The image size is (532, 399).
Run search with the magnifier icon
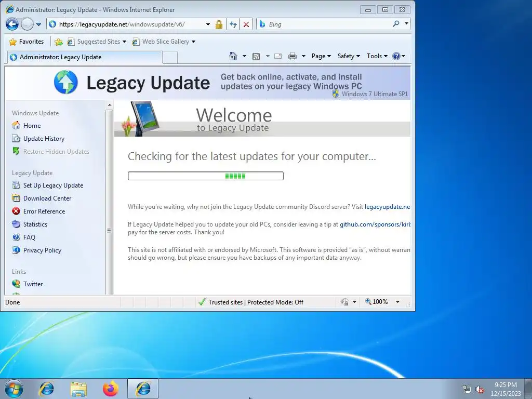[x=396, y=24]
